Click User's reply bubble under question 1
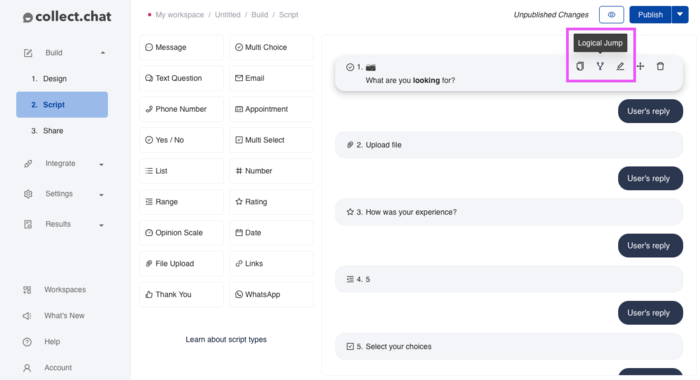 tap(650, 111)
